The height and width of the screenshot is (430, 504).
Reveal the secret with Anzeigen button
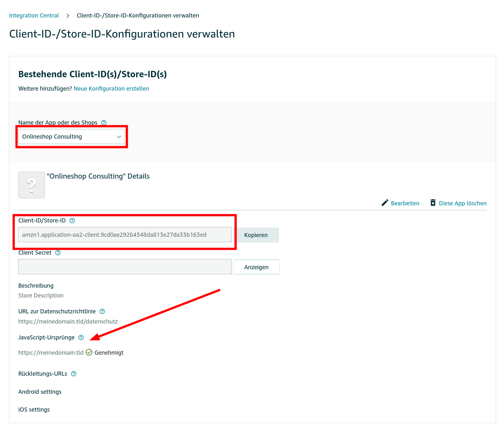256,267
